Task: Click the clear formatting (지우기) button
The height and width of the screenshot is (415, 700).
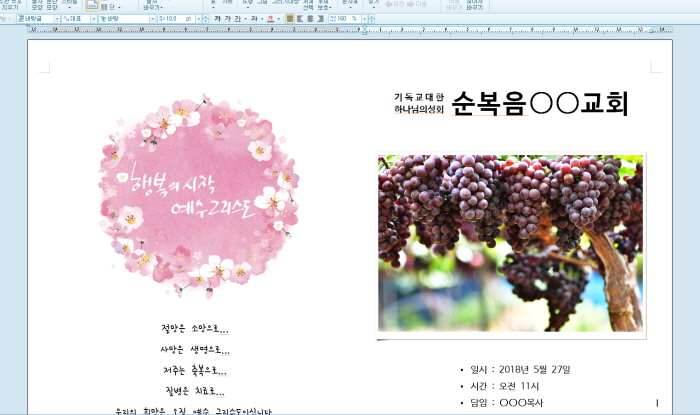Action: [10, 5]
